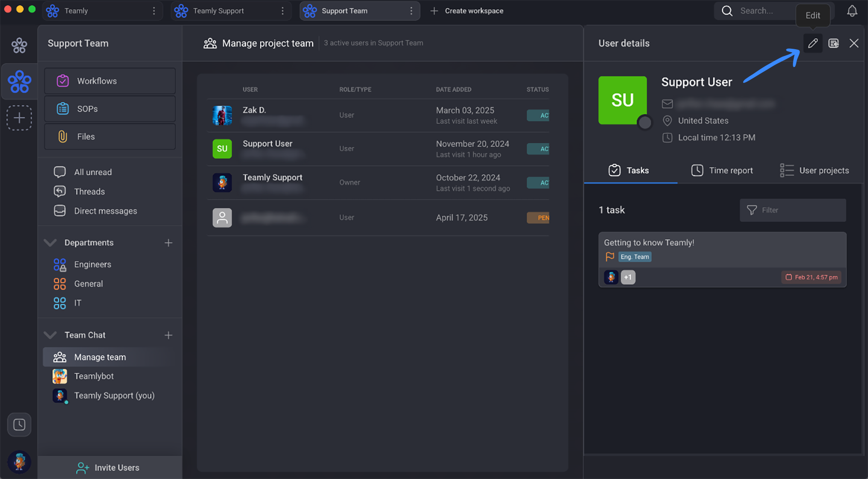The width and height of the screenshot is (868, 479).
Task: Click the task priority flag icon
Action: pyautogui.click(x=610, y=257)
